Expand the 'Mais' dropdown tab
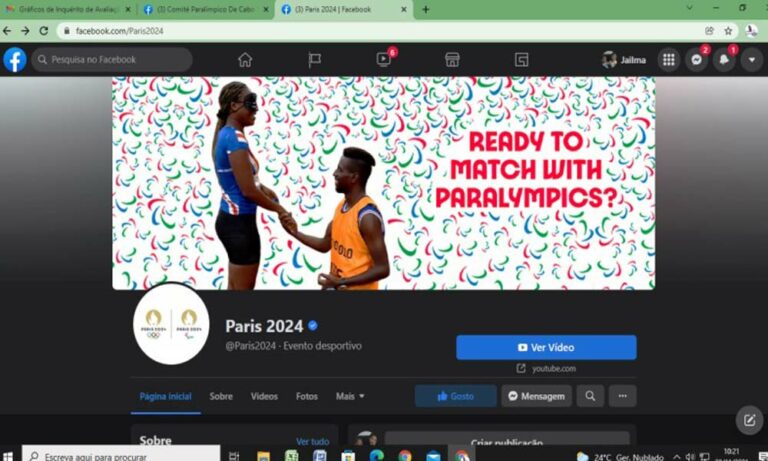The width and height of the screenshot is (768, 461). point(350,396)
